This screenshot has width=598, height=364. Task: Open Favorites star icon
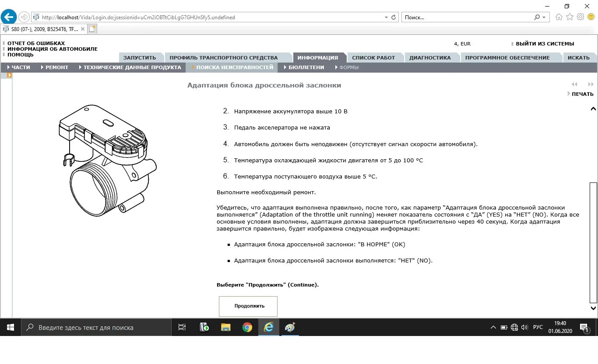tap(570, 17)
